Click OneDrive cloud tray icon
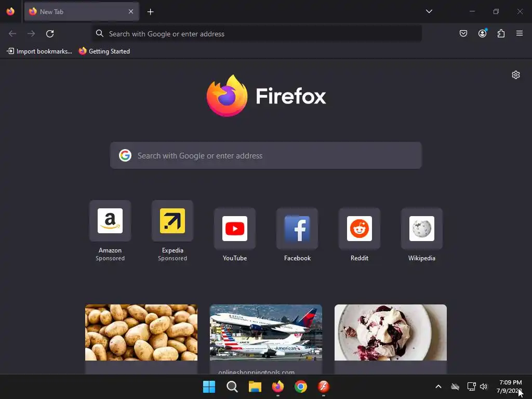This screenshot has height=399, width=532. pyautogui.click(x=455, y=387)
